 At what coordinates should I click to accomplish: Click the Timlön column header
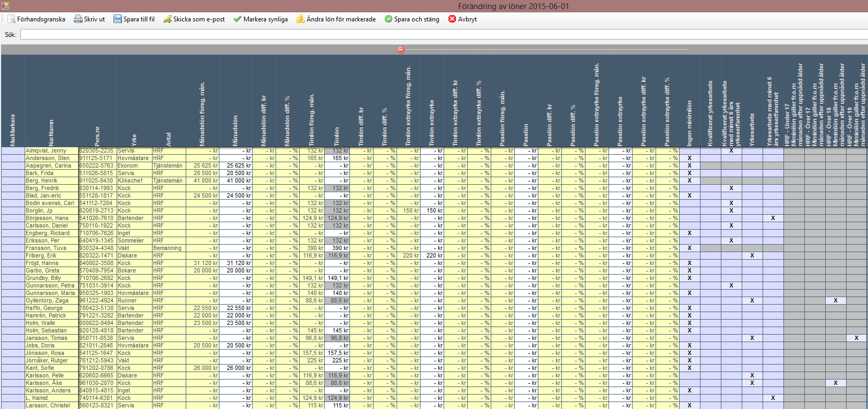pos(337,101)
